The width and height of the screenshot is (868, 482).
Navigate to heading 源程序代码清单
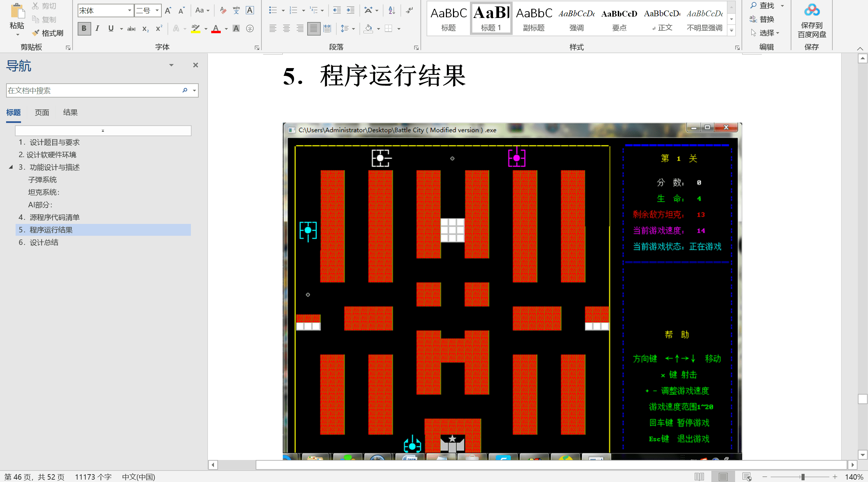(49, 217)
